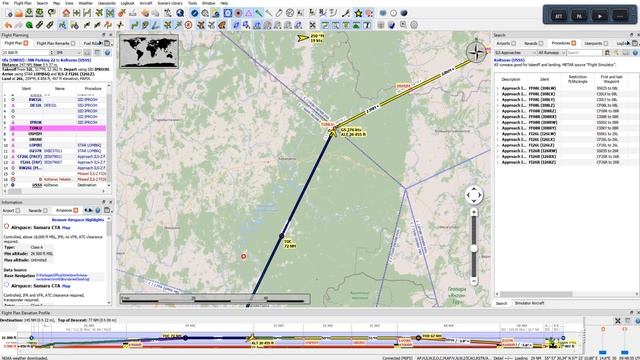Click Remove Airspace Highlights link

[78, 220]
